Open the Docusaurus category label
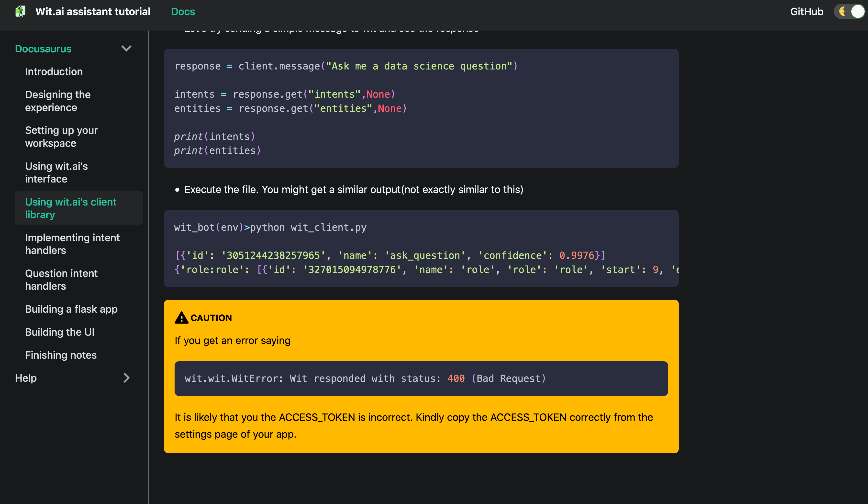Screen dimensions: 868x504 coord(43,49)
